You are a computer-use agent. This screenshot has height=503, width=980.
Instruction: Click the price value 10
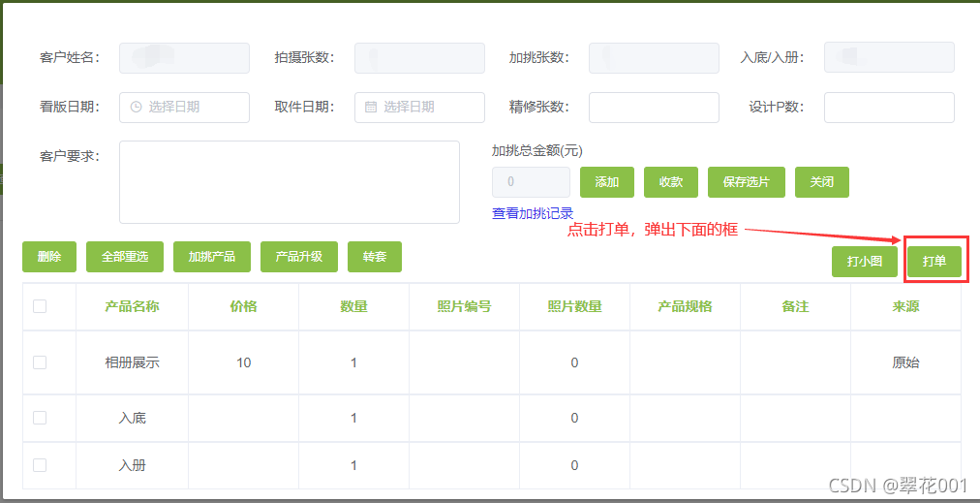click(244, 362)
